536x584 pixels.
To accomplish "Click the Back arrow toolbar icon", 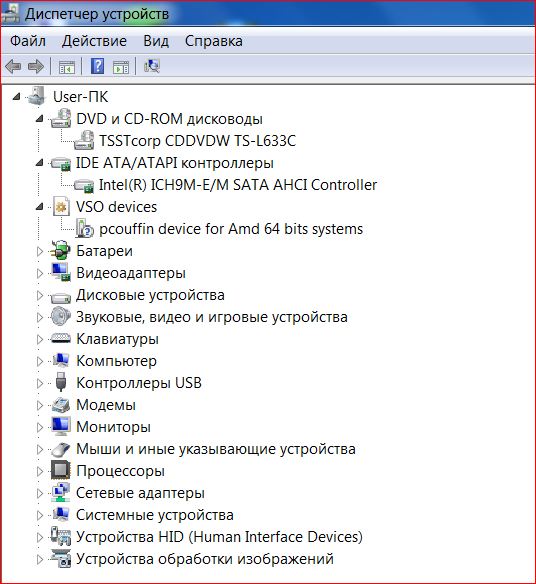I will [13, 67].
